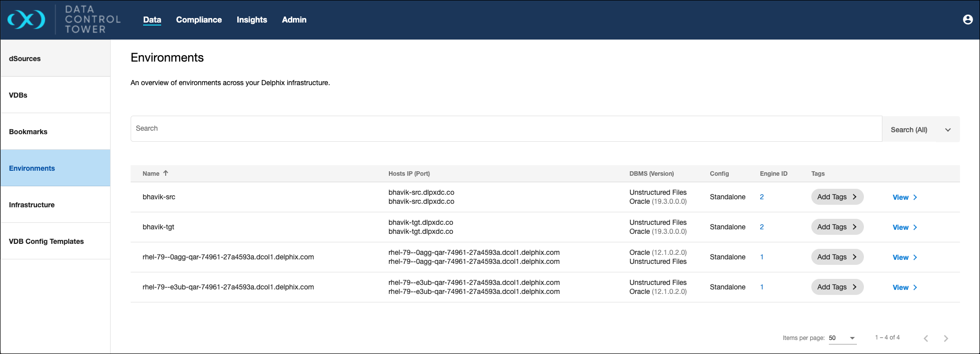Click the View chevron in the last row

(915, 287)
